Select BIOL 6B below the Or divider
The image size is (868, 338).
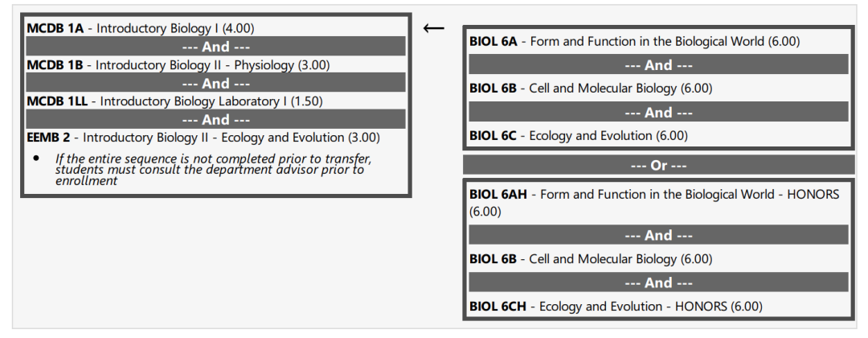(591, 259)
